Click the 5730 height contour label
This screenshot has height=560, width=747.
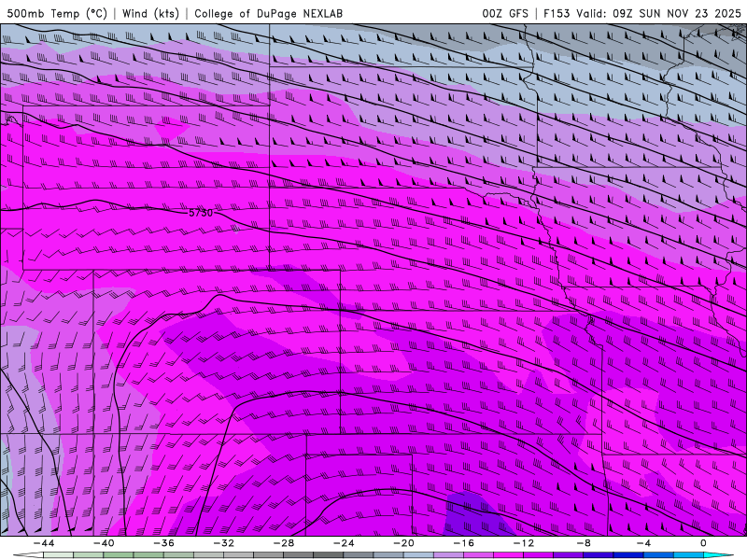pyautogui.click(x=201, y=213)
